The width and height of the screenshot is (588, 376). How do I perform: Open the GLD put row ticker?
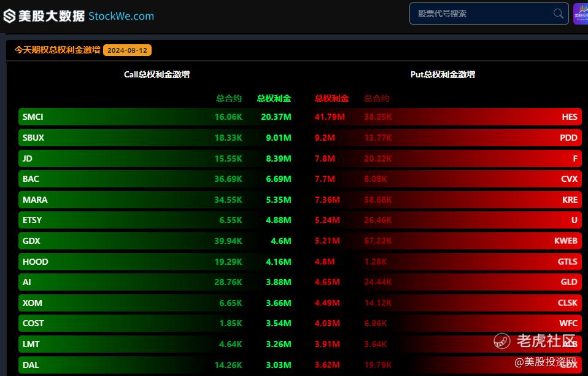click(x=569, y=282)
